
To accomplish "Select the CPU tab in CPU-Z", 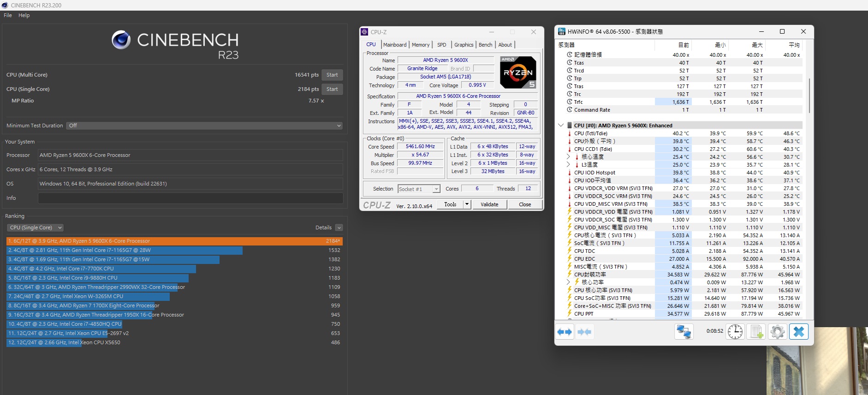I will (371, 44).
